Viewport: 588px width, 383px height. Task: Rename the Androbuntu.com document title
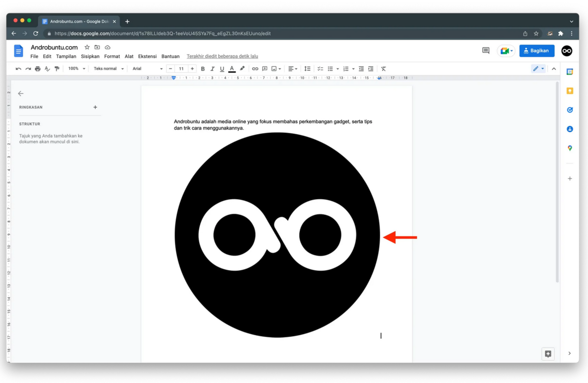[x=54, y=47]
